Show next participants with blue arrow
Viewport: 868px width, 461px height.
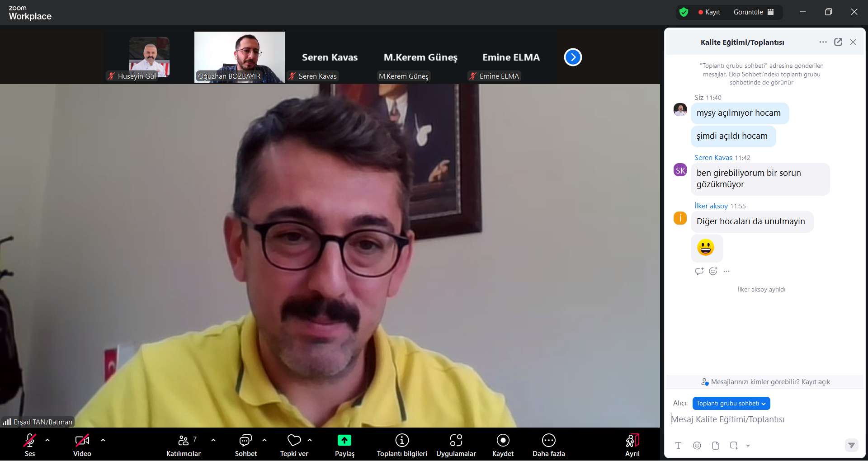pyautogui.click(x=573, y=57)
